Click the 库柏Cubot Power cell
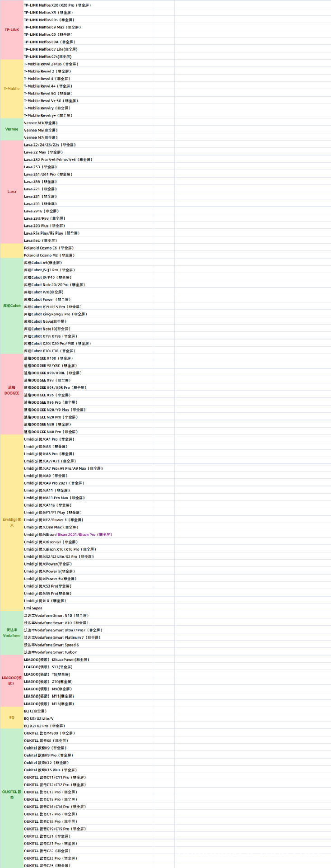This screenshot has height=868, width=331. 88,299
